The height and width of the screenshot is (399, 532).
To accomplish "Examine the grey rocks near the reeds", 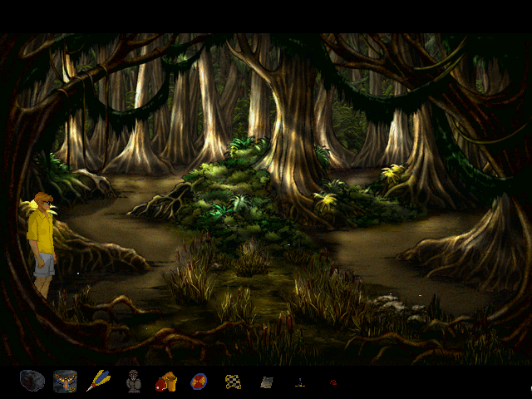I will coord(397,308).
